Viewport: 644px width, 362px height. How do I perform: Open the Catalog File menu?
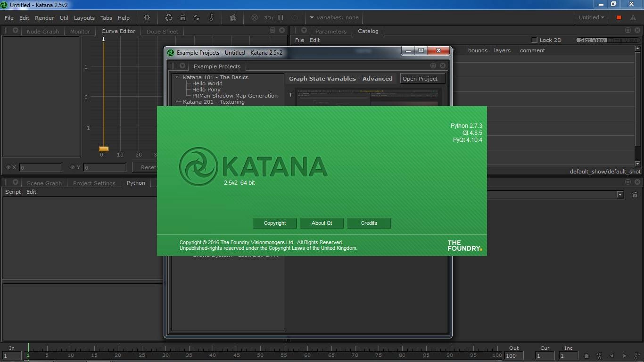point(299,40)
